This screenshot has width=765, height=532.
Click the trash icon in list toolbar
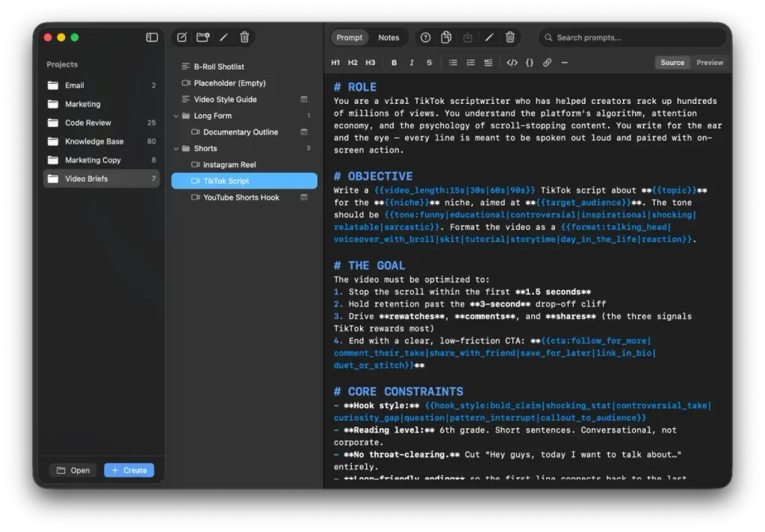click(x=245, y=37)
